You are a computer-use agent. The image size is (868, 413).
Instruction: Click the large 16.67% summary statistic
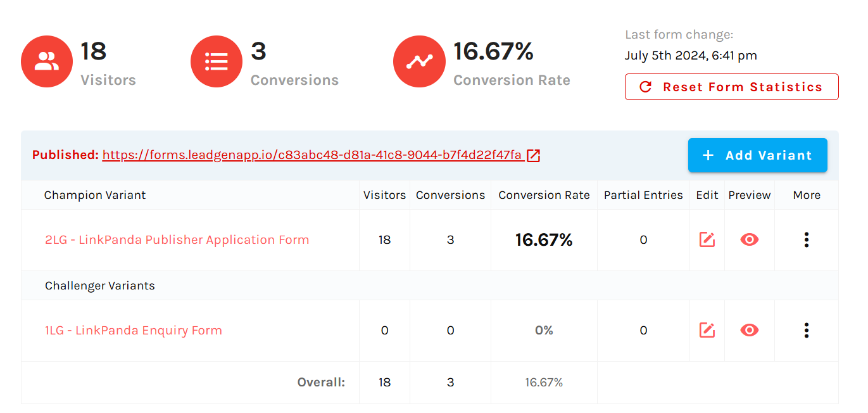494,51
